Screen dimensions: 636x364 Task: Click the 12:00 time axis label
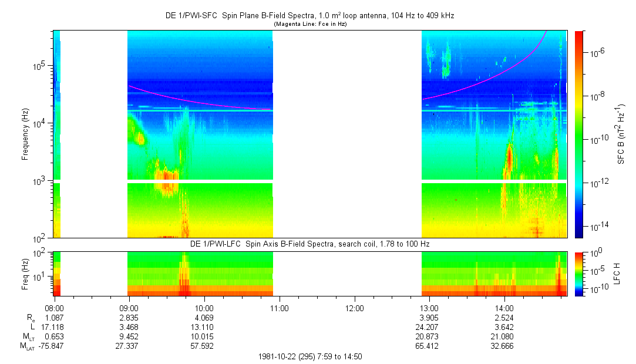coord(355,308)
